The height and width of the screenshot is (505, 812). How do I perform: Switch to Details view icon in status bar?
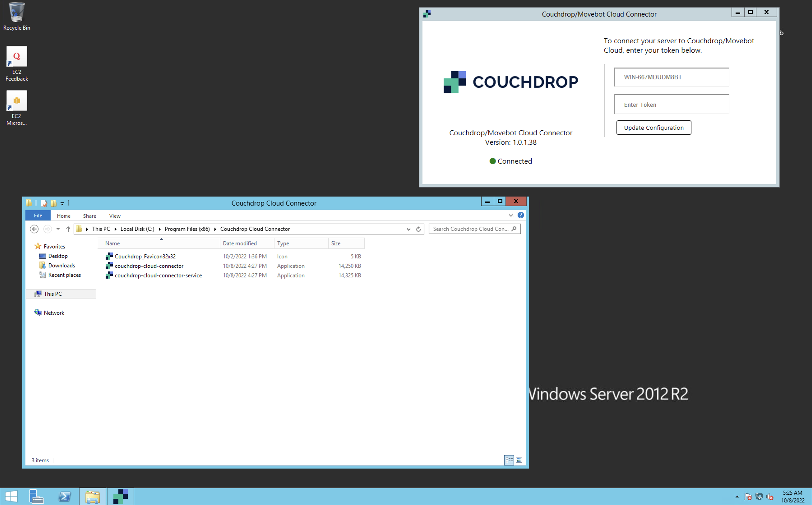509,460
